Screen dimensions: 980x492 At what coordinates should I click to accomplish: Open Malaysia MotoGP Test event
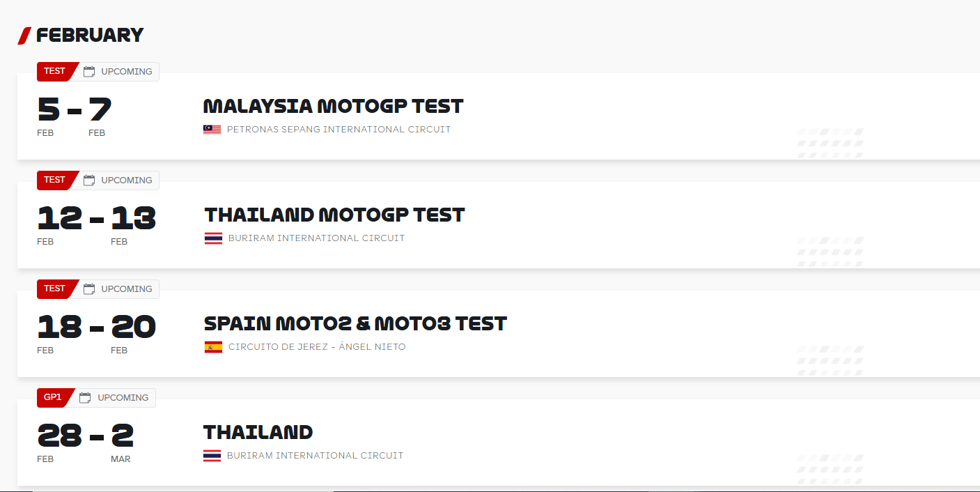point(333,107)
